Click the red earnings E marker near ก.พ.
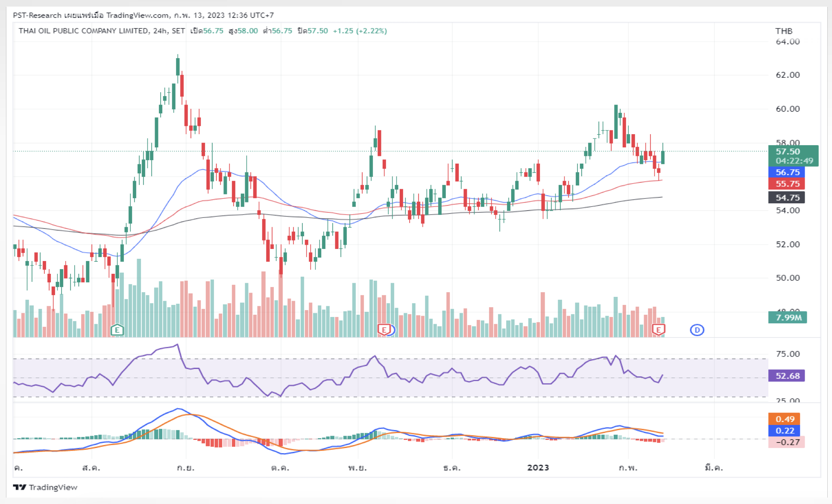The image size is (832, 504). point(659,330)
